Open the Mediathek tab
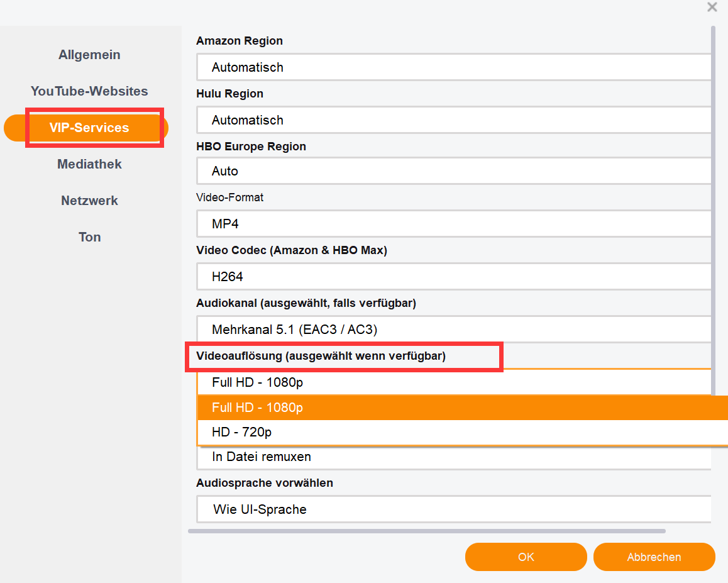This screenshot has width=728, height=583. (89, 164)
